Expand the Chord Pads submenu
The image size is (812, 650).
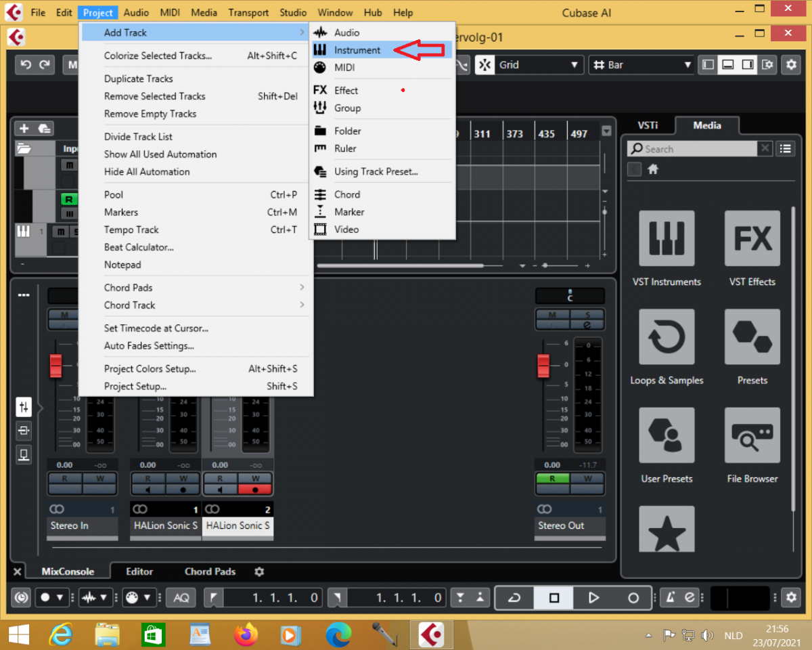(195, 288)
